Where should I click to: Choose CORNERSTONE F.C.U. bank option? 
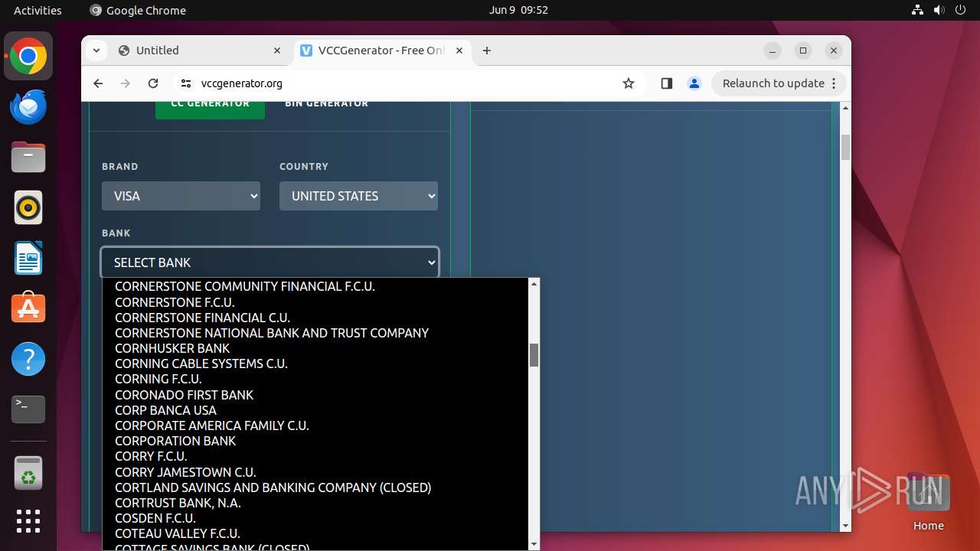315,302
